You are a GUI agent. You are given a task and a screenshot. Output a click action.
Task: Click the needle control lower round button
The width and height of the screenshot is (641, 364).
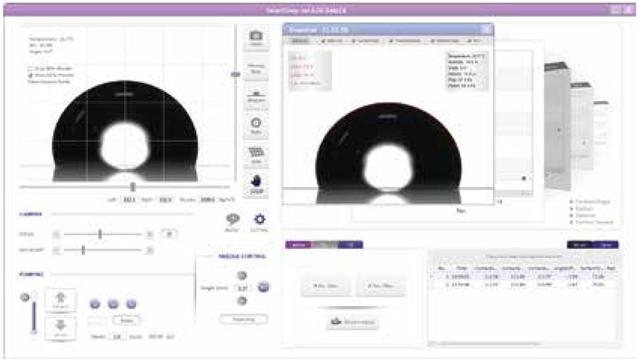tap(242, 301)
